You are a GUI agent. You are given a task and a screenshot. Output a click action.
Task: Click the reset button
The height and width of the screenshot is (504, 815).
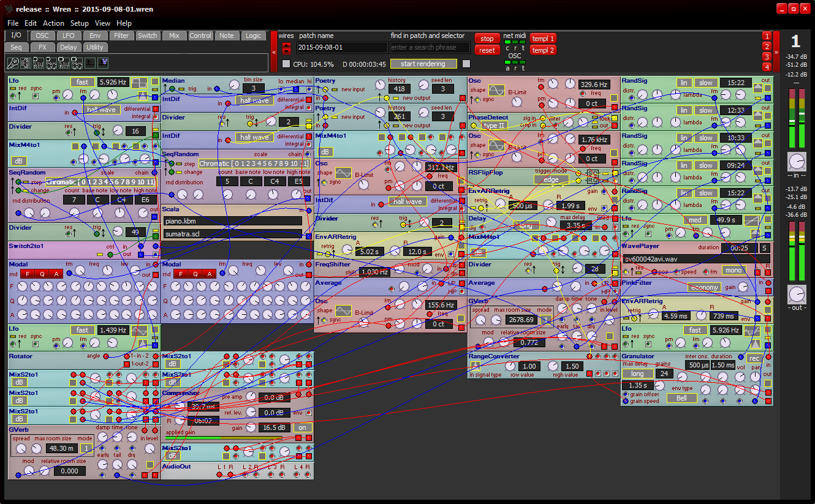click(487, 50)
